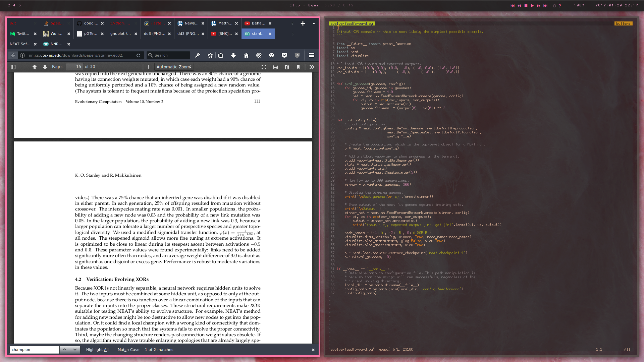Open the Firefox hamburger menu
644x362 pixels.
pyautogui.click(x=312, y=55)
